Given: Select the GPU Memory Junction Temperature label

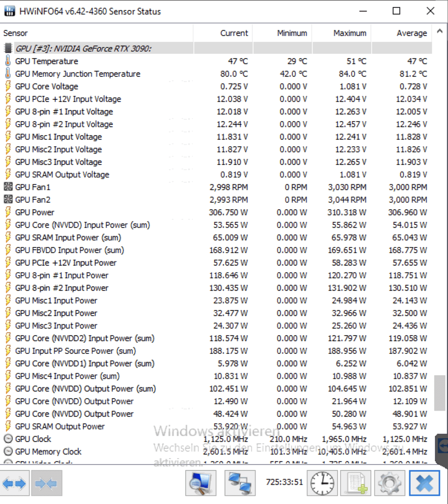Looking at the screenshot, I should (78, 74).
